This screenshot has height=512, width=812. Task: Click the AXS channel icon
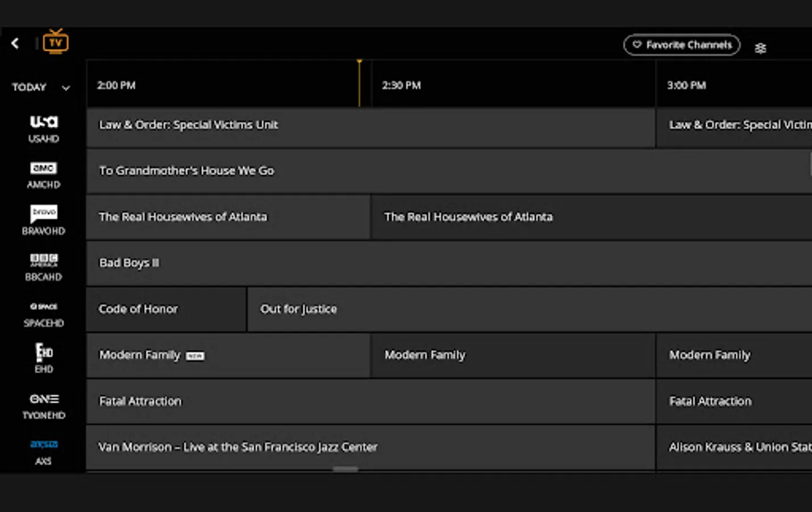pyautogui.click(x=44, y=444)
